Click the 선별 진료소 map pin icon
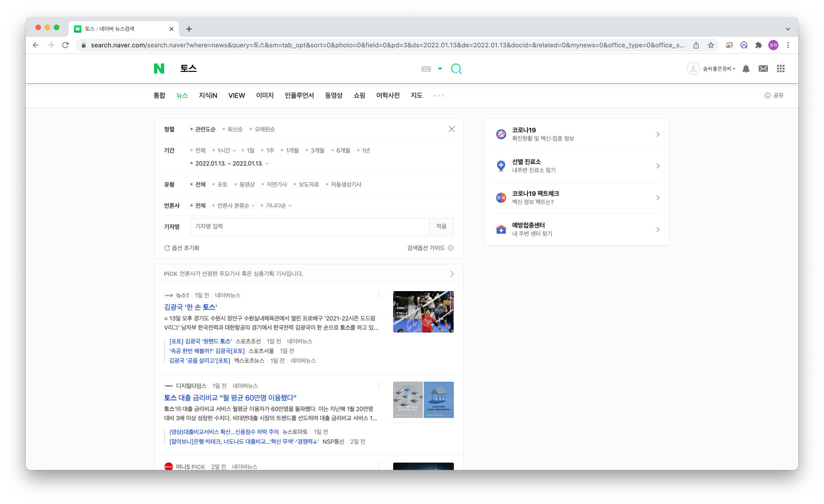Image resolution: width=824 pixels, height=504 pixels. click(501, 166)
